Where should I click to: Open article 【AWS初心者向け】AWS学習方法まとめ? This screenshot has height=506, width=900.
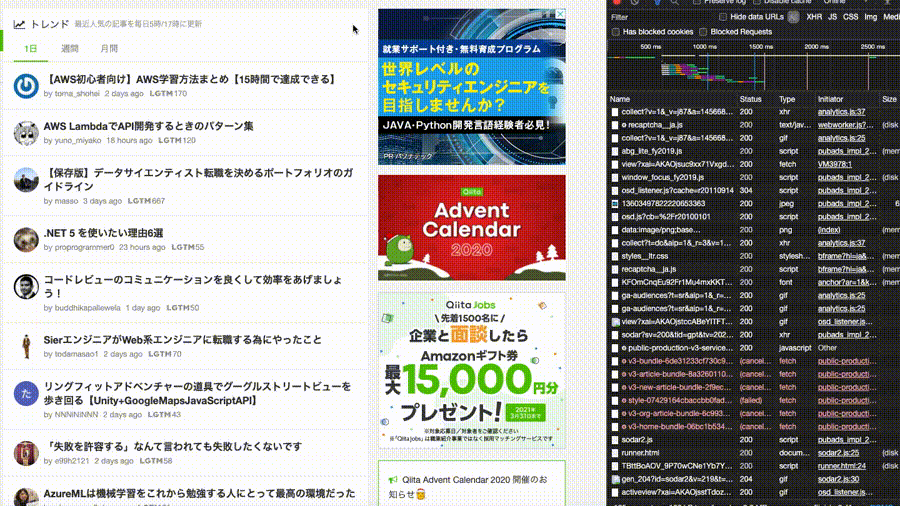pos(191,79)
